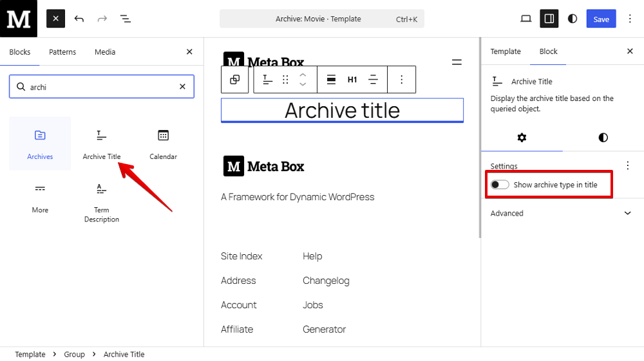Screen dimensions: 644x361
Task: Open the Meta Box site icon menu
Action: (19, 19)
